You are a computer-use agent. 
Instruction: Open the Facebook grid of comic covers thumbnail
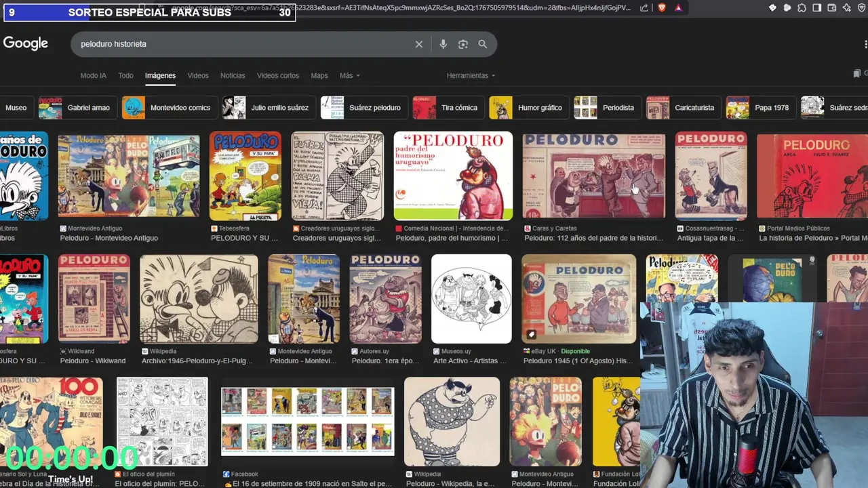(307, 422)
